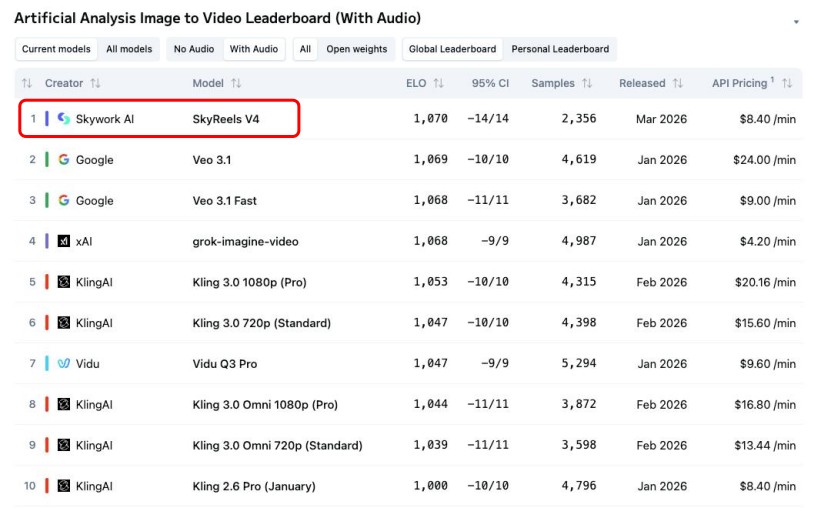The width and height of the screenshot is (831, 508).
Task: Click the xAI logo icon
Action: click(x=64, y=241)
